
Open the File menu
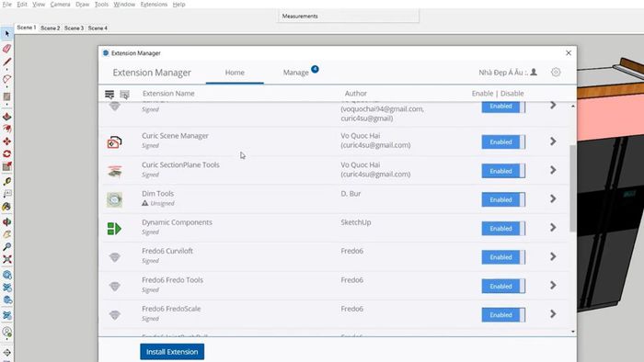pyautogui.click(x=7, y=4)
